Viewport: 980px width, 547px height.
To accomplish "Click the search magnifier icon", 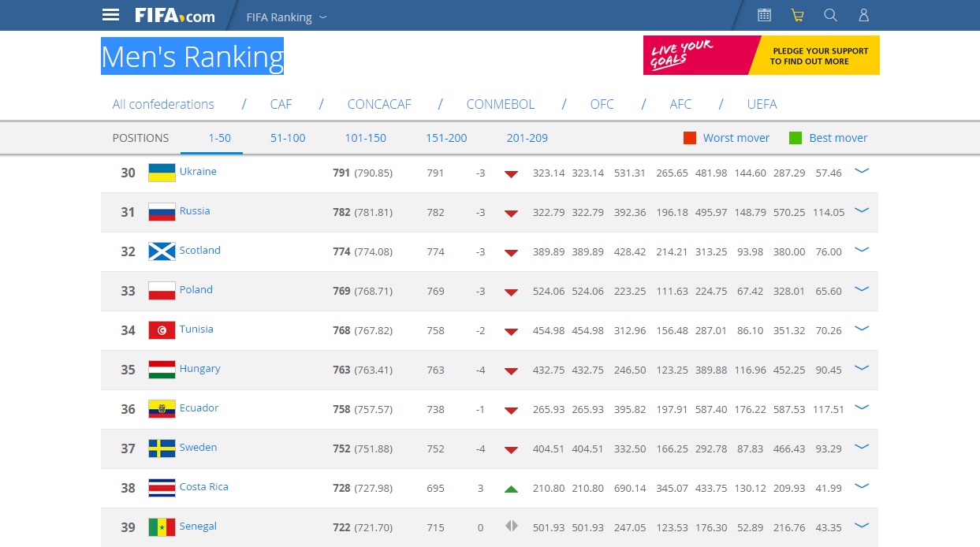I will point(830,15).
